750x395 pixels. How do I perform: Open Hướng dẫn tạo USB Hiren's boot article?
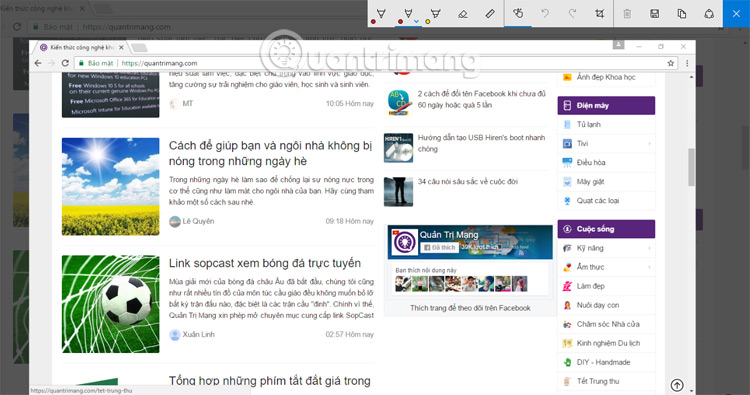481,143
